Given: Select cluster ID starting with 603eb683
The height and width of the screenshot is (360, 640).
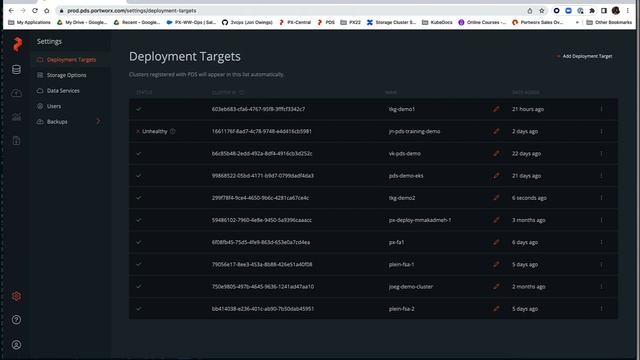Looking at the screenshot, I should 258,109.
